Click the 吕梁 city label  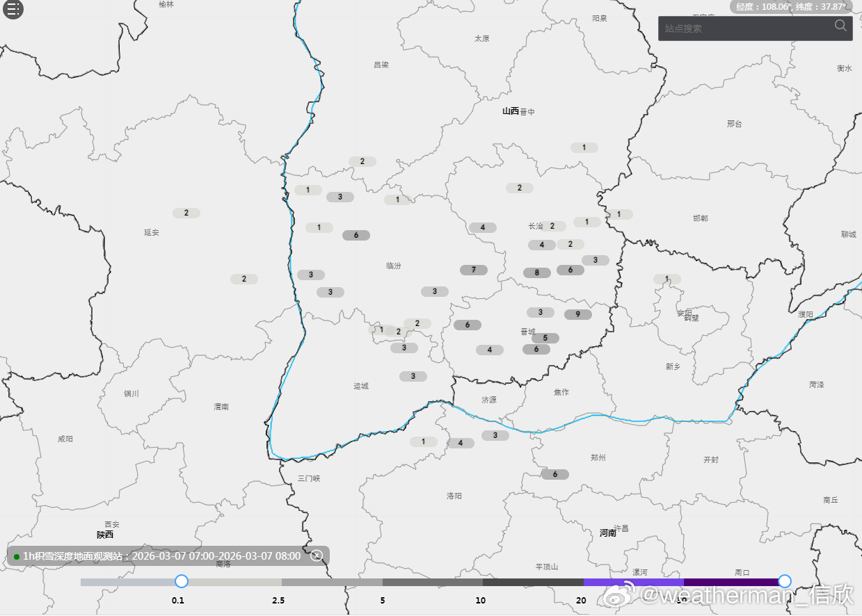381,65
